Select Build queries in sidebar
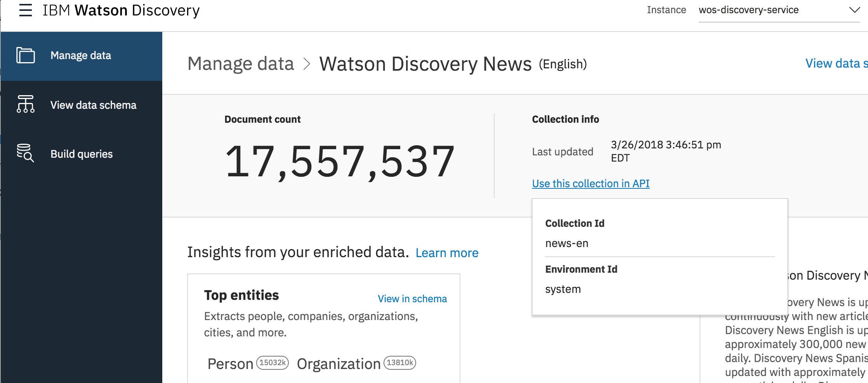 point(81,154)
